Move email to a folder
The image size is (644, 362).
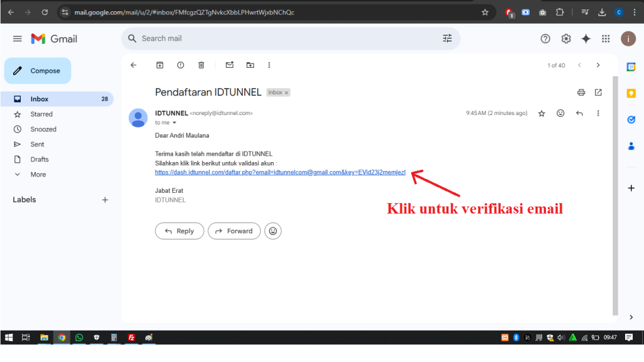pyautogui.click(x=250, y=65)
